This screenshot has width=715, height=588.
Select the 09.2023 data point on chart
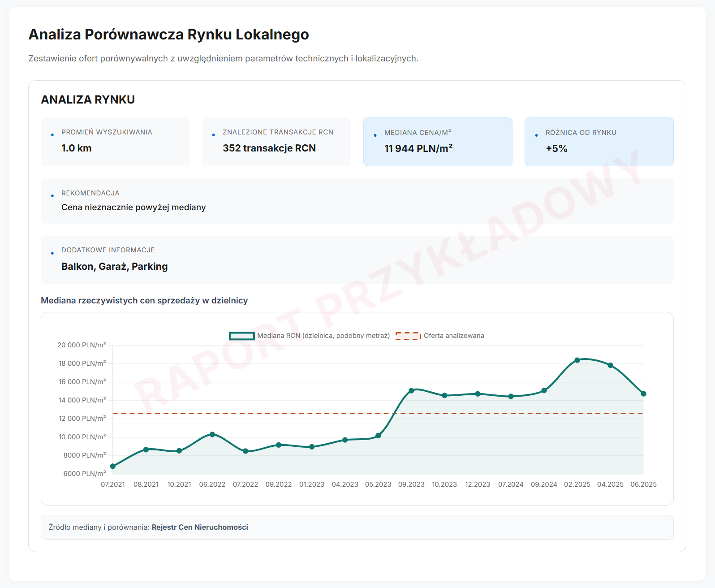pos(411,391)
